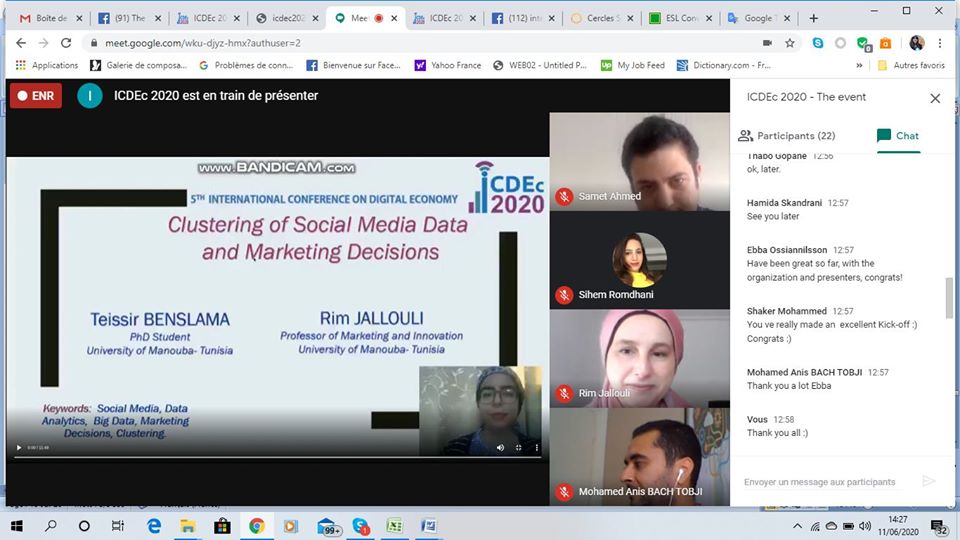
Task: Click the muted mic icon on Sihem Romdhani
Action: [564, 294]
